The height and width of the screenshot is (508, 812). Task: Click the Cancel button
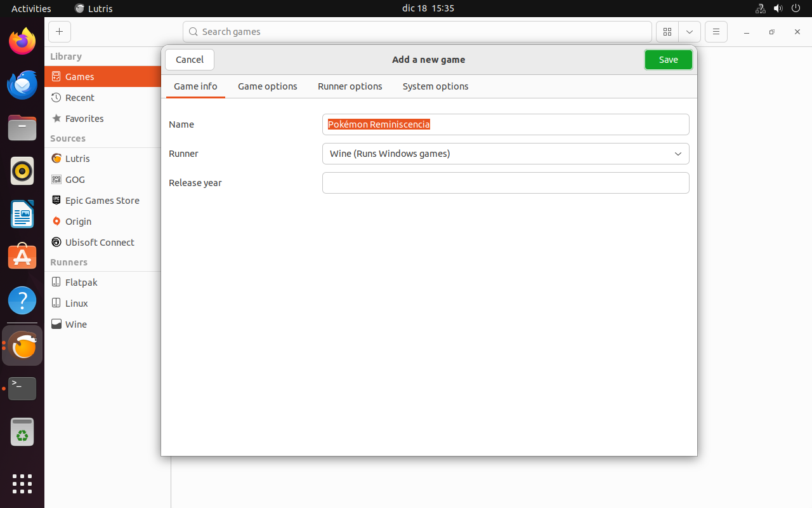(x=190, y=60)
